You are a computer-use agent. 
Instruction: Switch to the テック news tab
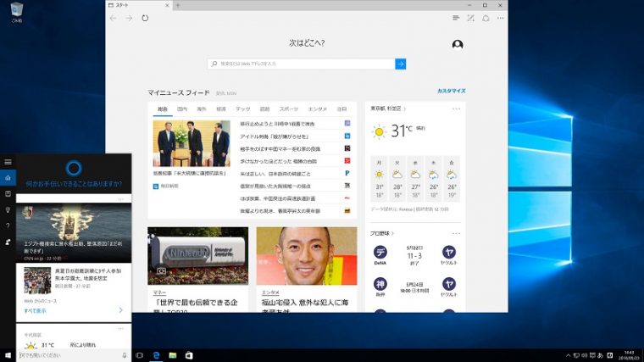point(242,109)
